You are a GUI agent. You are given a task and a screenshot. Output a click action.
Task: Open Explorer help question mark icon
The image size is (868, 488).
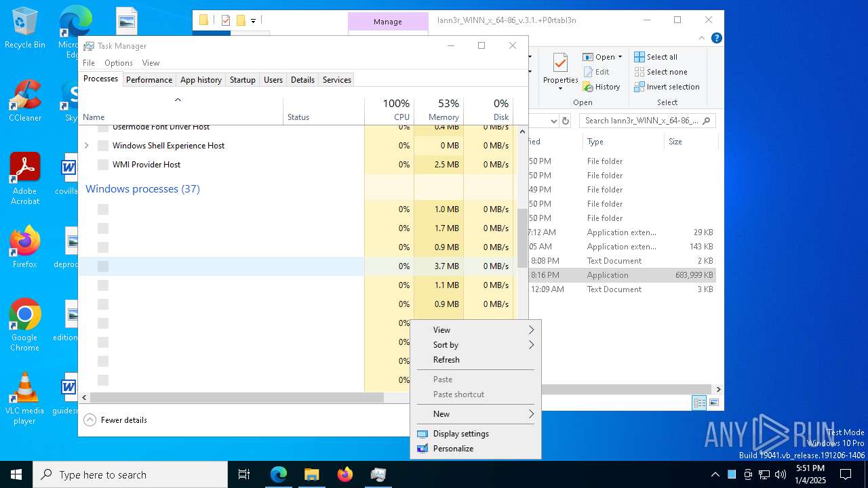(x=717, y=38)
